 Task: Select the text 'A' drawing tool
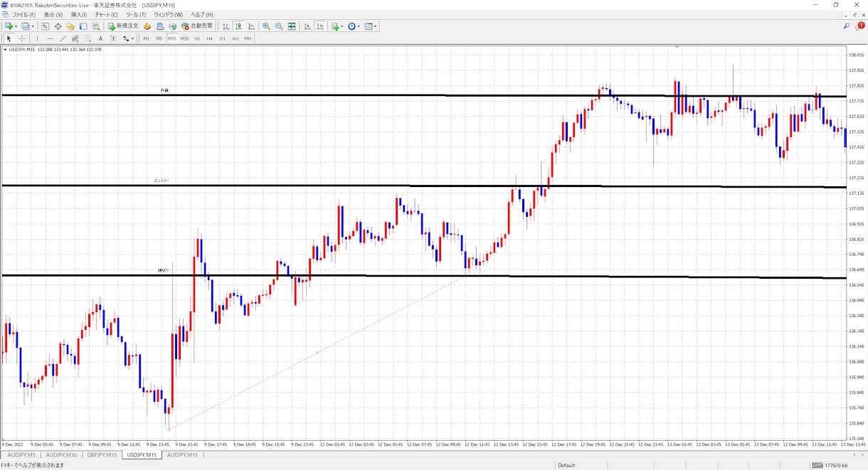tap(101, 38)
